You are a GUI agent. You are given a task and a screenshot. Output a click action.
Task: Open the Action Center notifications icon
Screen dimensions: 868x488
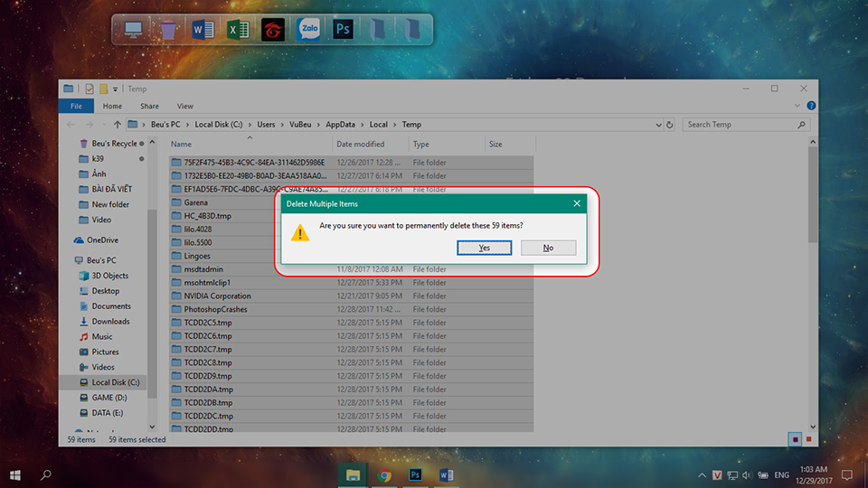point(847,474)
